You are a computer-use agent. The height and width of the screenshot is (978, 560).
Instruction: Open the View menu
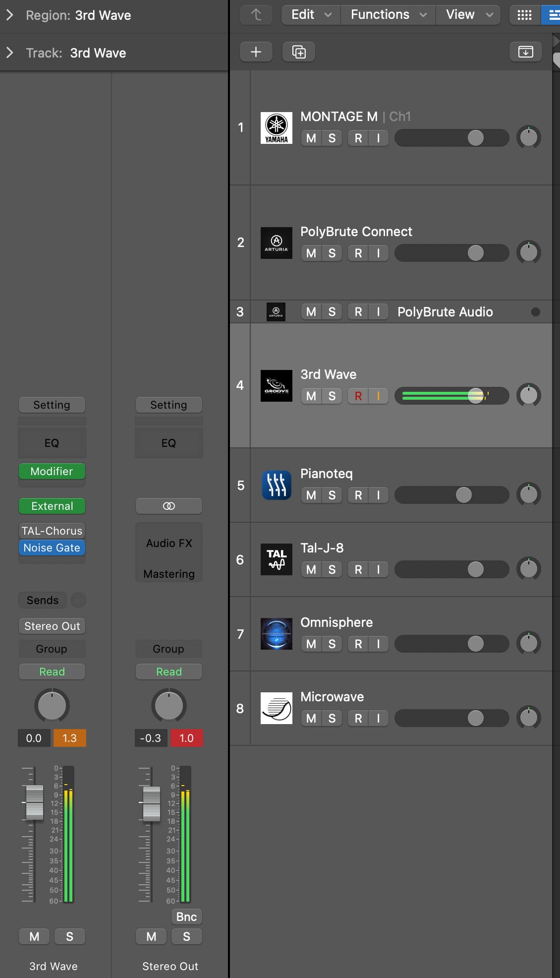point(468,14)
